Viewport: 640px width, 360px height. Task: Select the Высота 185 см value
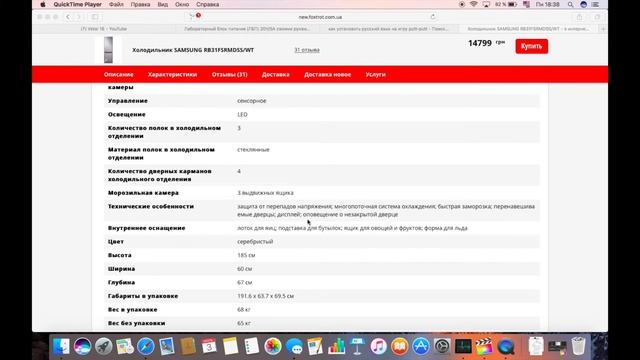pos(246,255)
